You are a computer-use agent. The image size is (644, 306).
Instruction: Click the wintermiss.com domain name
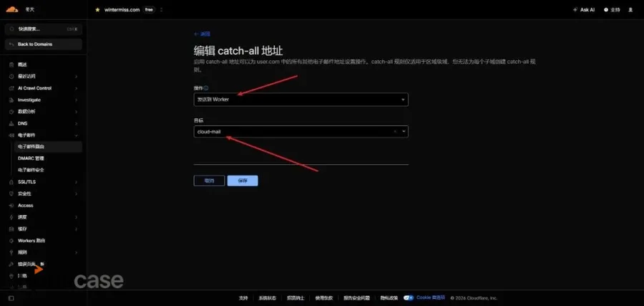[122, 10]
